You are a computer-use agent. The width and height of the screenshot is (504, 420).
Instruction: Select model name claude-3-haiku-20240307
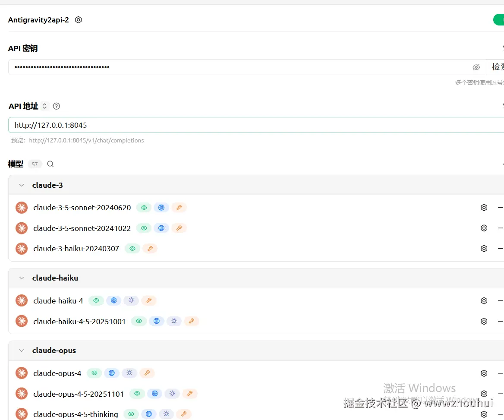(76, 249)
